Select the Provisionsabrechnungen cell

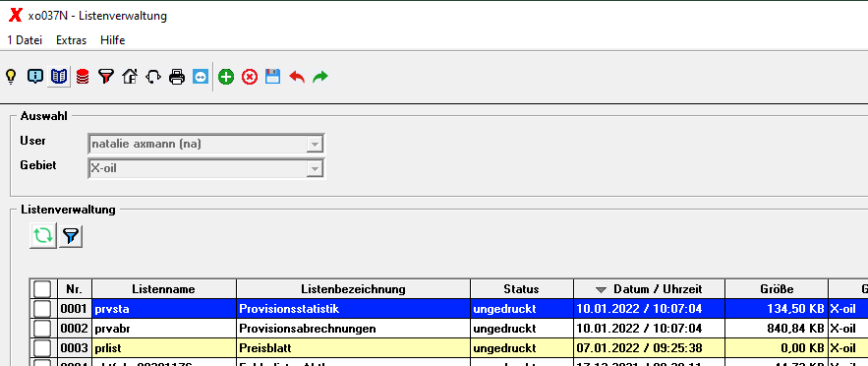click(353, 329)
